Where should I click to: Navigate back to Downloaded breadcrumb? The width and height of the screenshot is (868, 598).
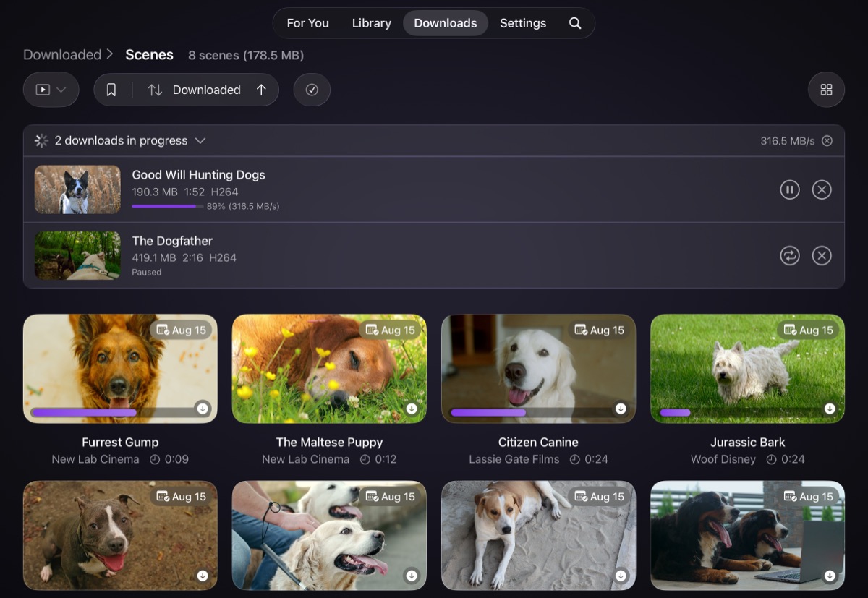(62, 54)
